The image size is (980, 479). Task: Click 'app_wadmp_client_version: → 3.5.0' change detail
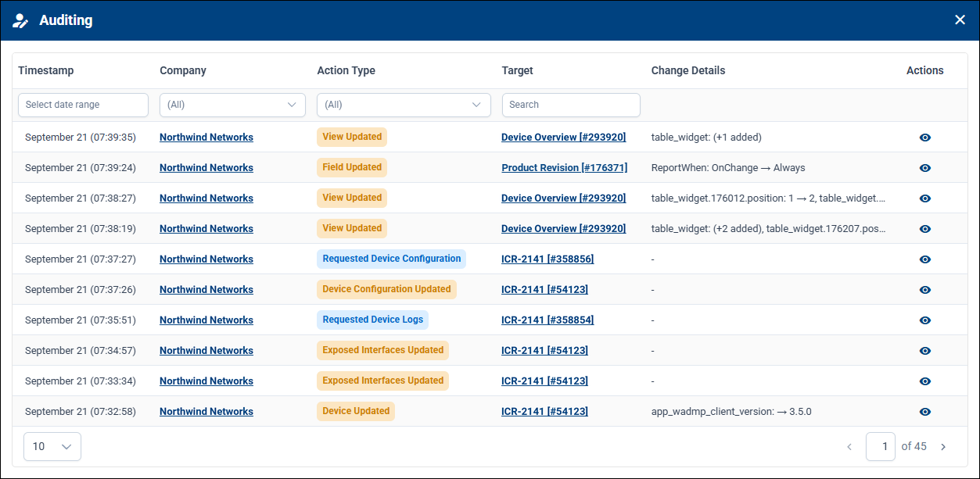tap(731, 412)
